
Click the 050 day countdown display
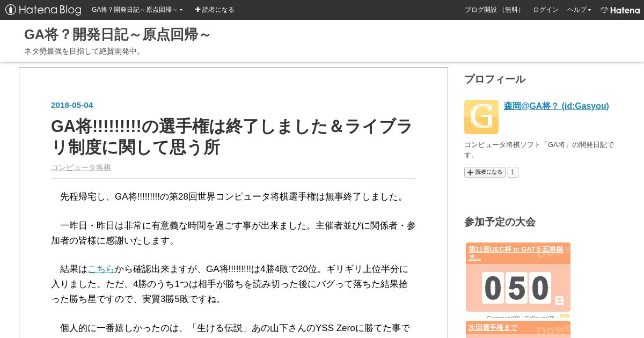[517, 288]
